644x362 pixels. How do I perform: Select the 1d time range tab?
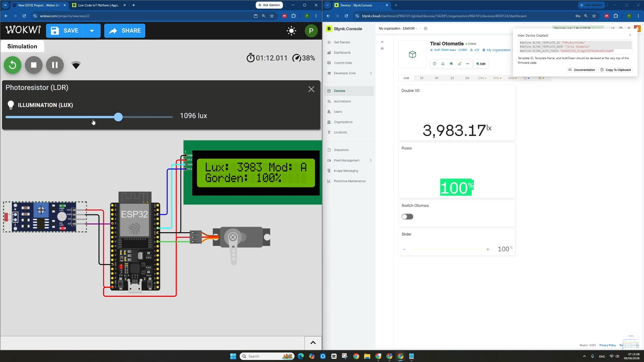pos(452,78)
